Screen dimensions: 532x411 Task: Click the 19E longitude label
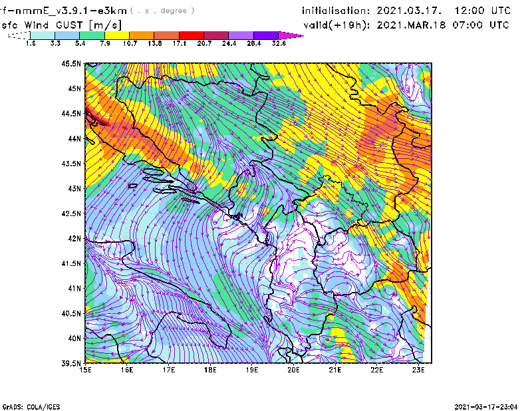(x=252, y=370)
